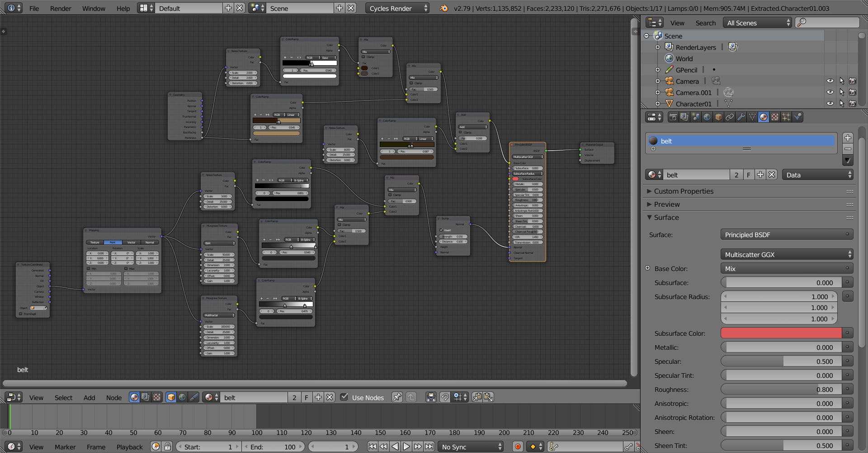Click the backdrop toggle icon in node header
The width and height of the screenshot is (868, 453).
pyautogui.click(x=431, y=397)
